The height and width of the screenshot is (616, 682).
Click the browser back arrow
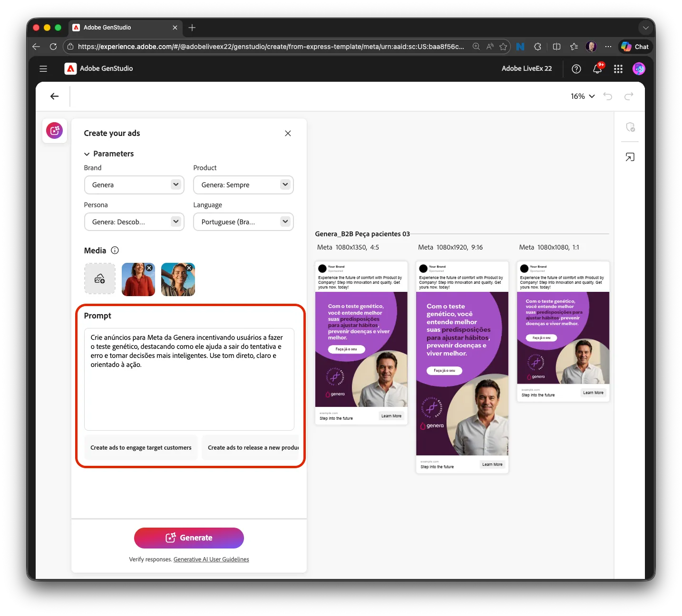[x=36, y=47]
